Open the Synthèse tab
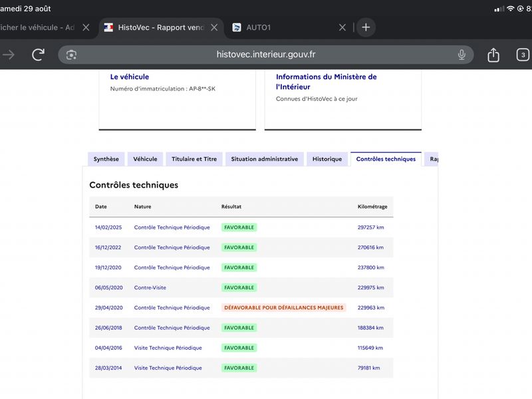 (106, 159)
